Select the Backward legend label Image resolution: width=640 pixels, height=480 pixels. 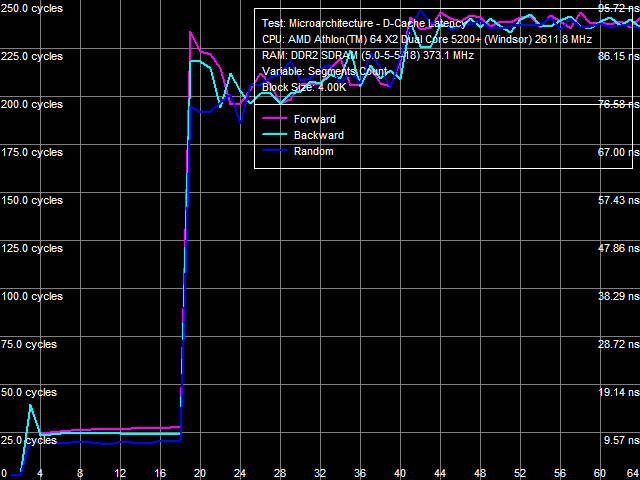point(318,135)
